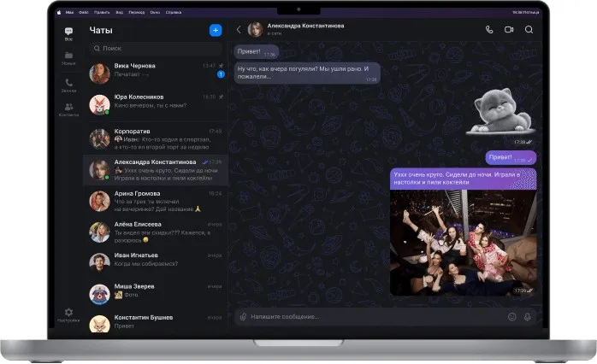Open the Корпоратив group chat
Viewport: 597px width, 364px height.
(156, 138)
